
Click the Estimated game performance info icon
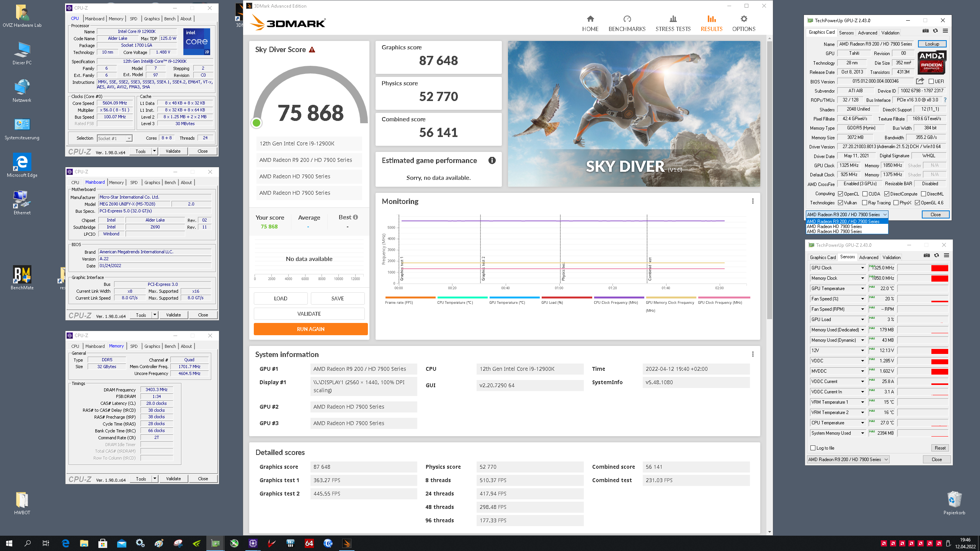tap(492, 160)
